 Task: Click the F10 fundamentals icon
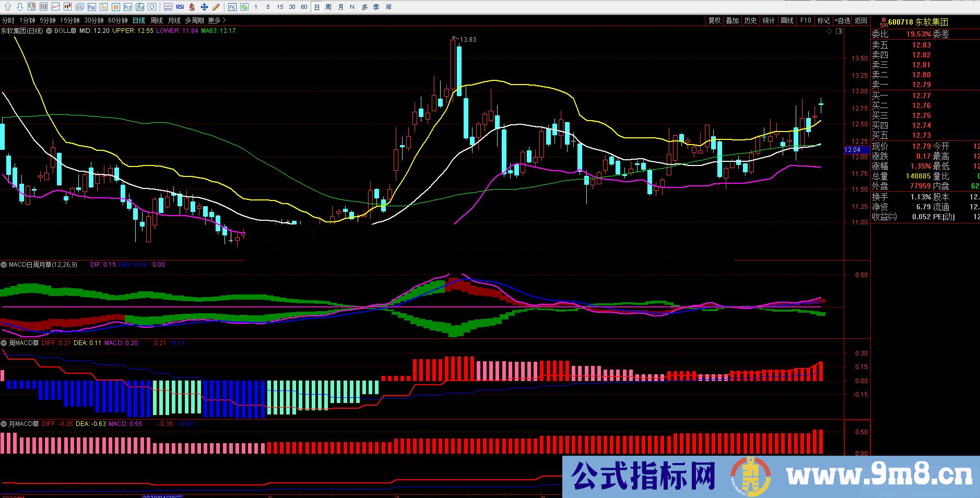click(91, 7)
